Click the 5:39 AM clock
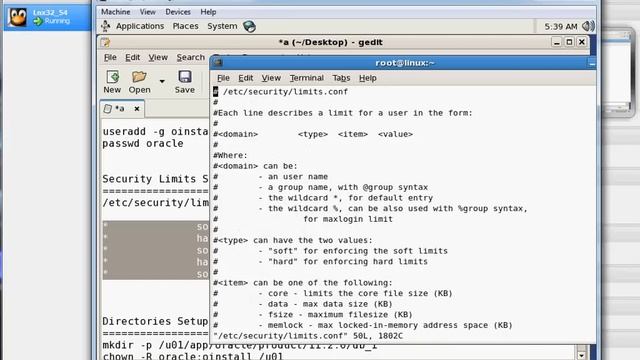The image size is (640, 360). point(561,27)
